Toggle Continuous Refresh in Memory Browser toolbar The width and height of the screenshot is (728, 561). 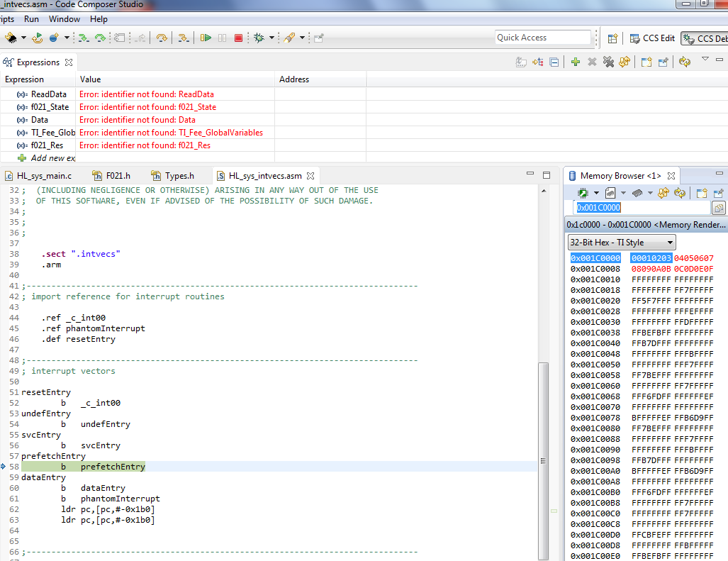[x=663, y=192]
